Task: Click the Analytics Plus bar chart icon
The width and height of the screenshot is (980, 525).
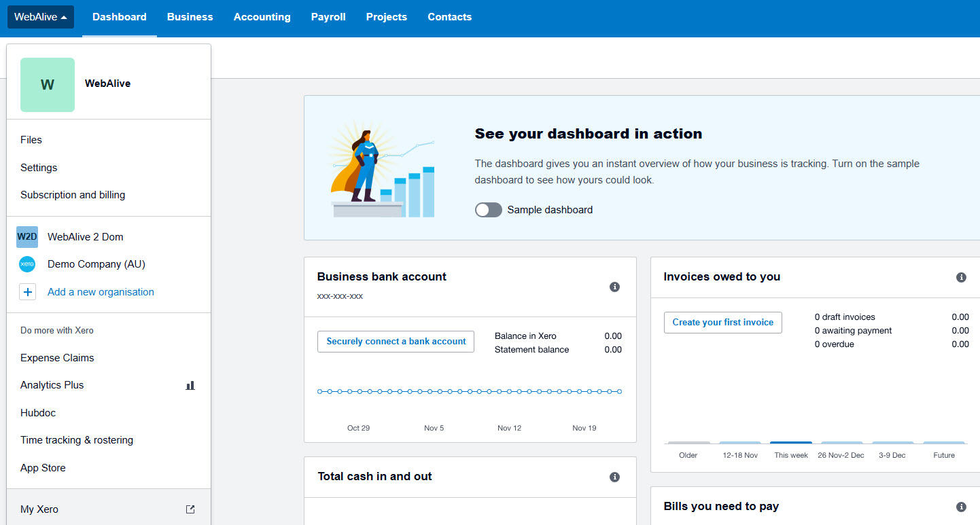Action: coord(190,385)
